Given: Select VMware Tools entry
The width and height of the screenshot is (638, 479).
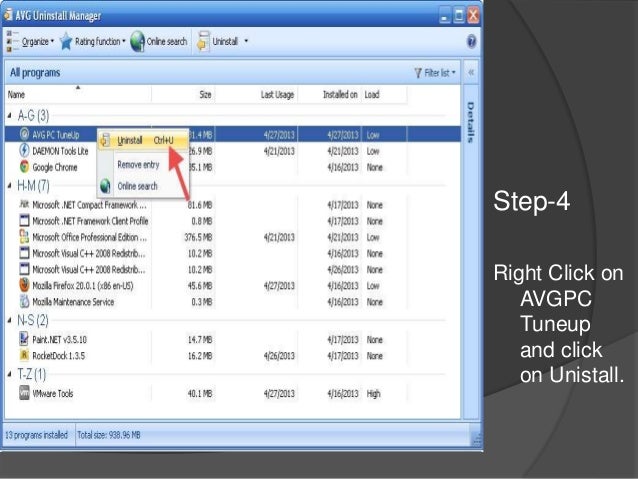Looking at the screenshot, I should pos(52,394).
